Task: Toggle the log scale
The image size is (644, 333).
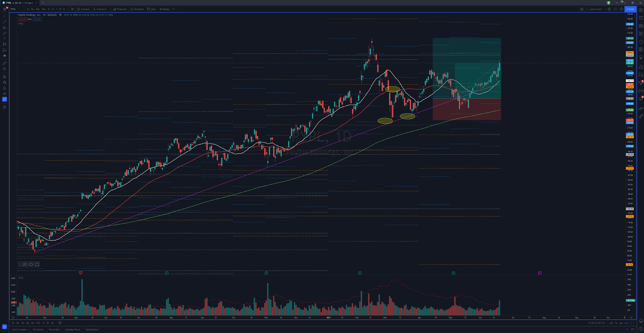Action: tap(621, 323)
